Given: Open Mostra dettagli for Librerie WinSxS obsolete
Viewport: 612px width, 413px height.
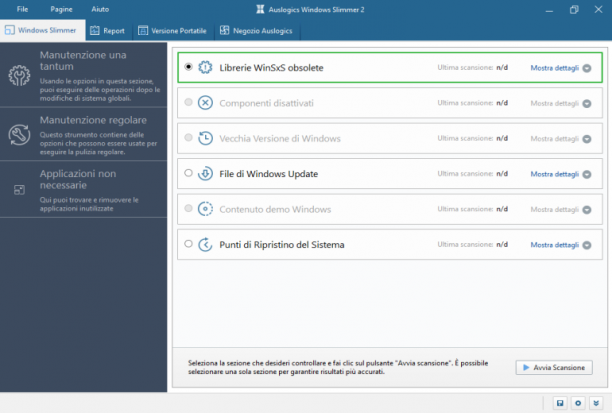Looking at the screenshot, I should [554, 68].
